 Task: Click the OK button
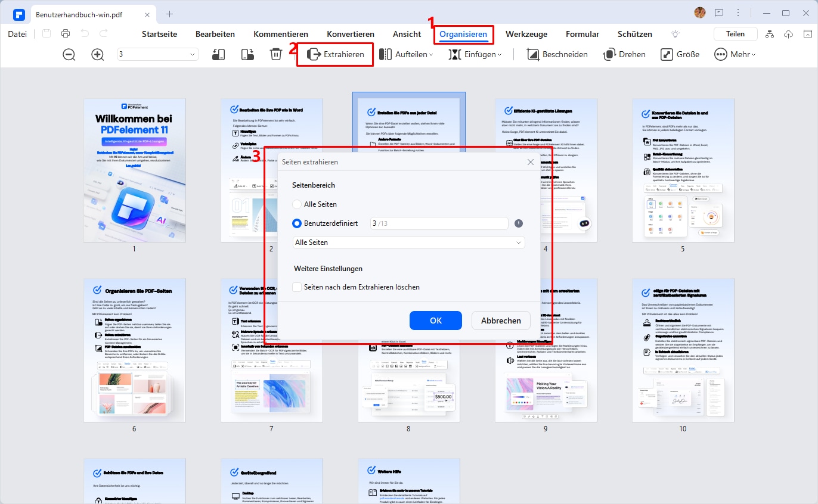pyautogui.click(x=436, y=321)
